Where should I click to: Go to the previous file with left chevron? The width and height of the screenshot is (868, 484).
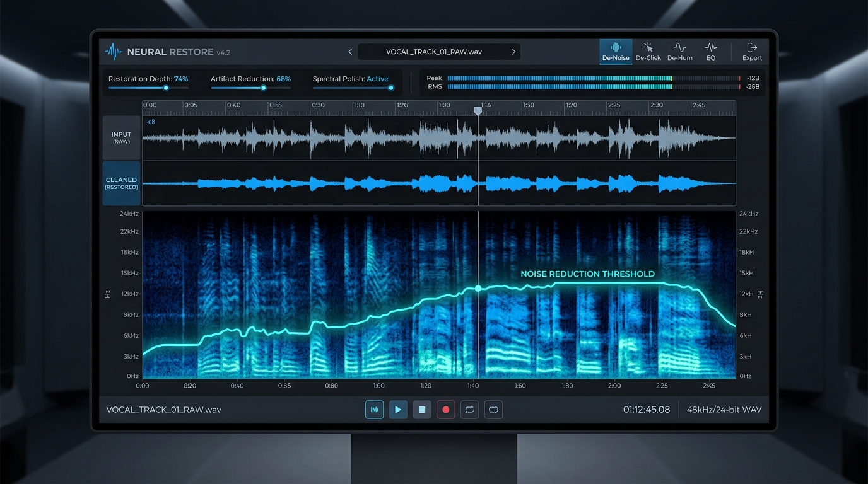tap(350, 52)
